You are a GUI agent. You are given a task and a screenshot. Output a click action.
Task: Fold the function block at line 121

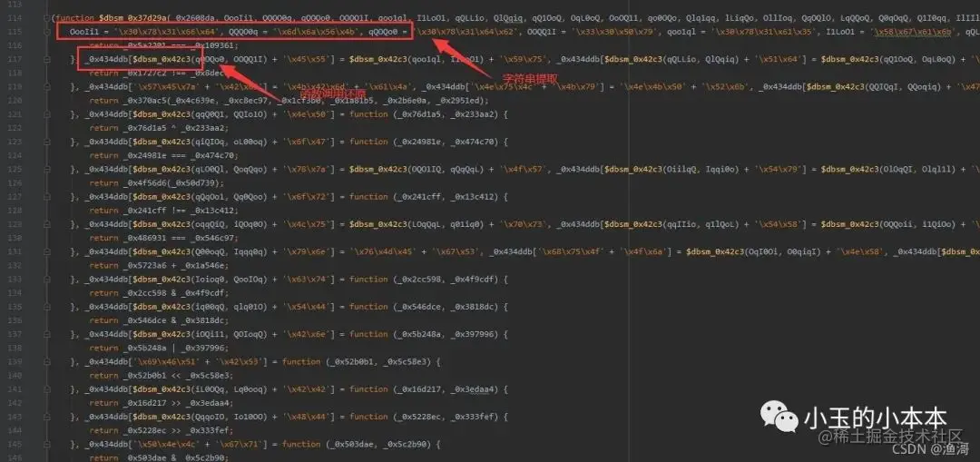(48, 113)
